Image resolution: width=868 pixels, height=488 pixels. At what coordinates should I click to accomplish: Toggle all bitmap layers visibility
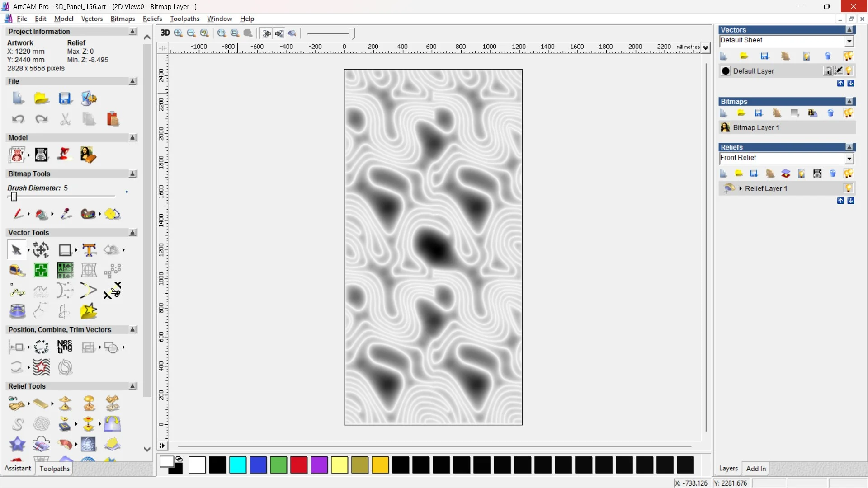(848, 113)
